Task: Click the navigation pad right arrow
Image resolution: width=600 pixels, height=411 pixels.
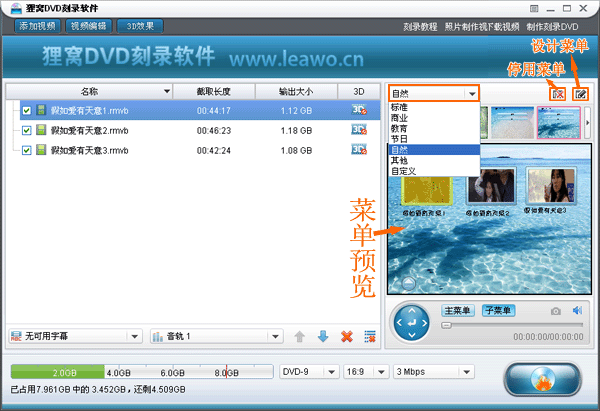Action: click(424, 323)
